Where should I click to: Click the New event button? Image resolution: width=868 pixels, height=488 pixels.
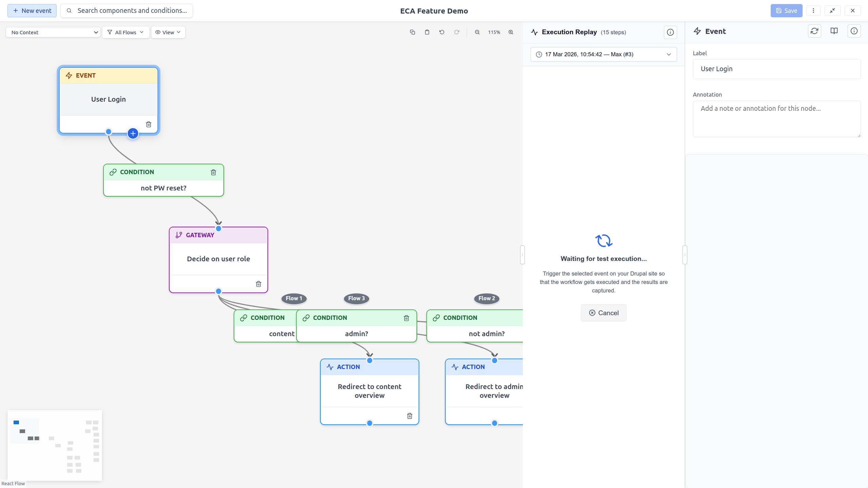coord(32,11)
